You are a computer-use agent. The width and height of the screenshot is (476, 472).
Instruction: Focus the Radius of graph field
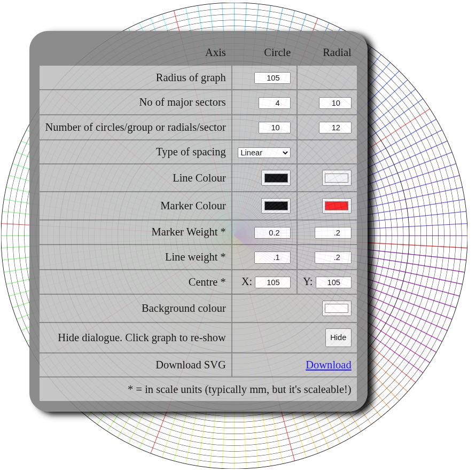tap(272, 78)
